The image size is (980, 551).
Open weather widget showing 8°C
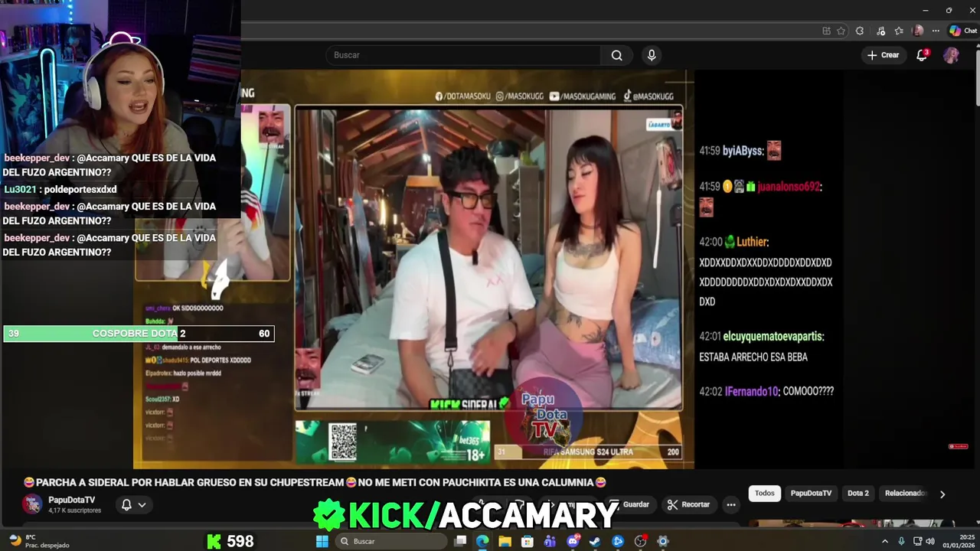[x=40, y=541]
